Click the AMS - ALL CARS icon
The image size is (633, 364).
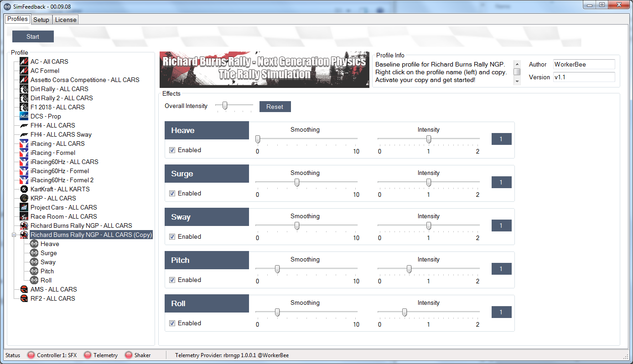(24, 289)
